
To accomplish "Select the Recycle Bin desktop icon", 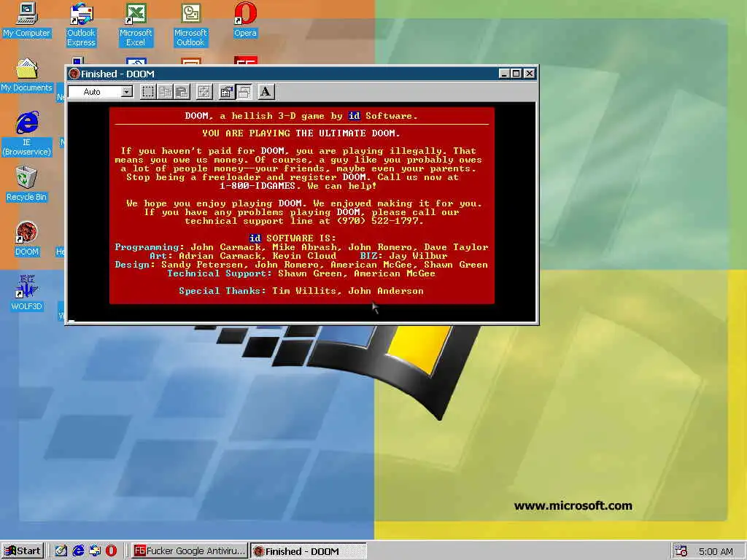I will 26,184.
